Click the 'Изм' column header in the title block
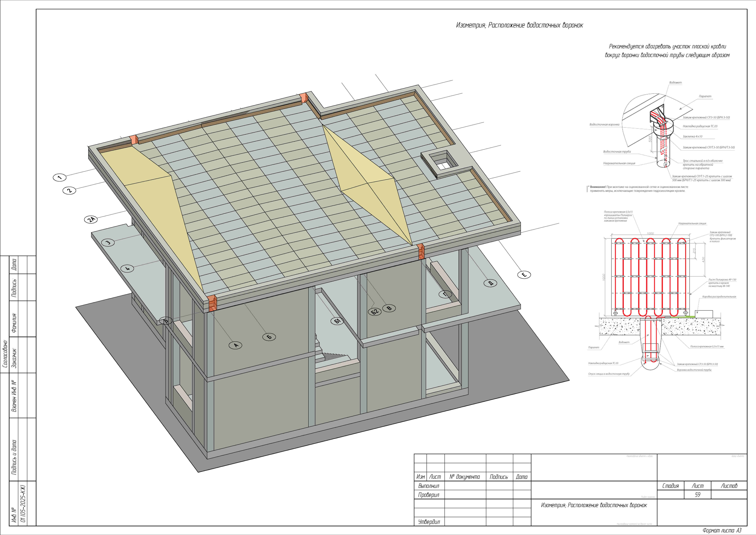Screen dimensions: 756x535 420,477
